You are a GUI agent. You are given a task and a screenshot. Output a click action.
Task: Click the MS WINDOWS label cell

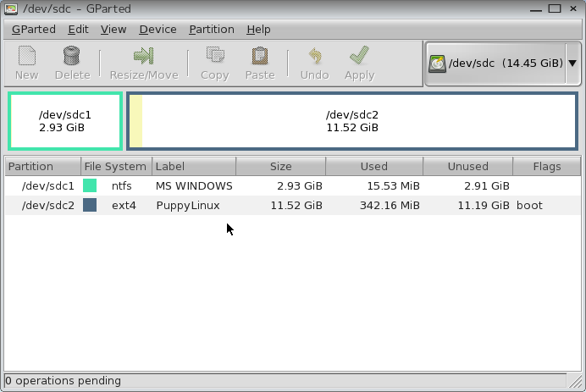coord(194,185)
